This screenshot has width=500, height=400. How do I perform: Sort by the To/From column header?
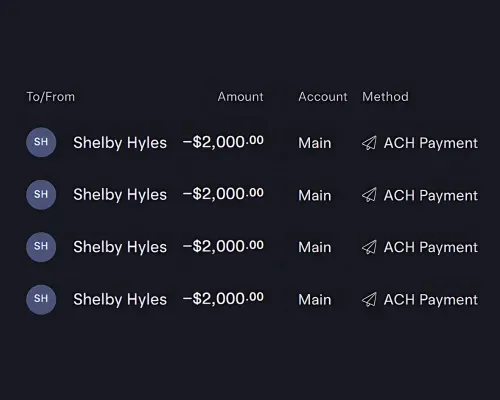tap(51, 97)
